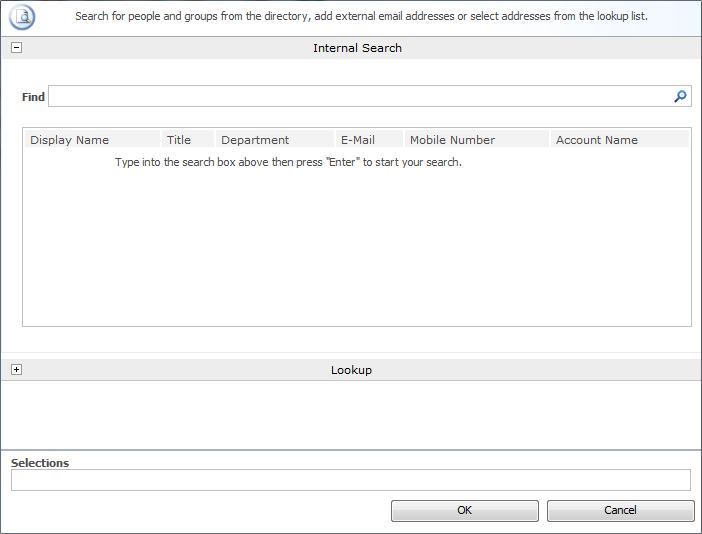Click the Selections label
Viewport: 702px width, 534px height.
40,463
